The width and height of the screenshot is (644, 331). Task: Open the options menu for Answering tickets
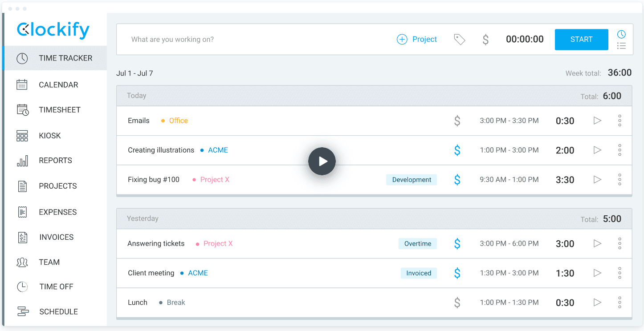620,243
